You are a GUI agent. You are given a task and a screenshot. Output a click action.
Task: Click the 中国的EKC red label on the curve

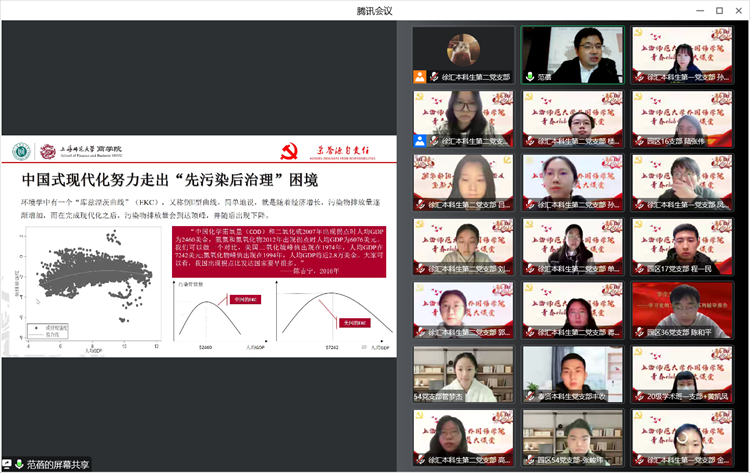coord(245,299)
